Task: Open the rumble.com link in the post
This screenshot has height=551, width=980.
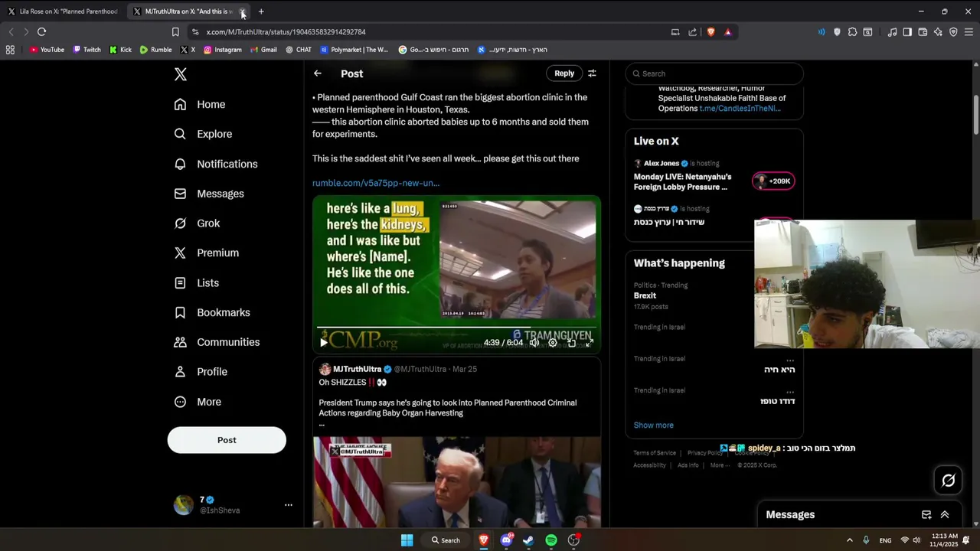Action: [x=376, y=183]
